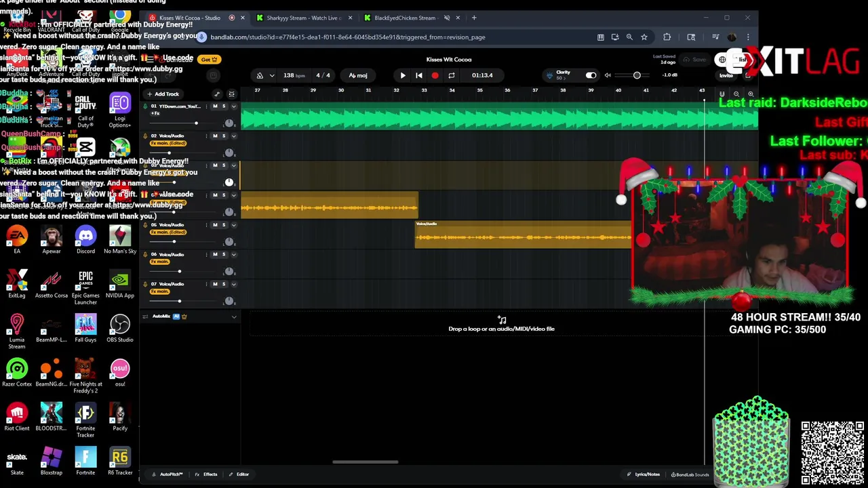Expand track 01 options chevron
Viewport: 868px width, 488px height.
(x=234, y=106)
